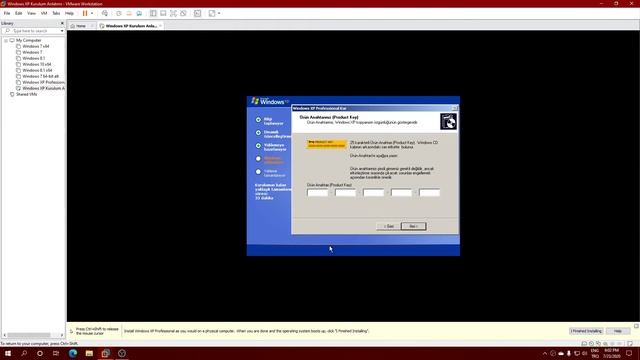The image size is (640, 360).
Task: Click the Help button in install bar
Action: click(618, 331)
